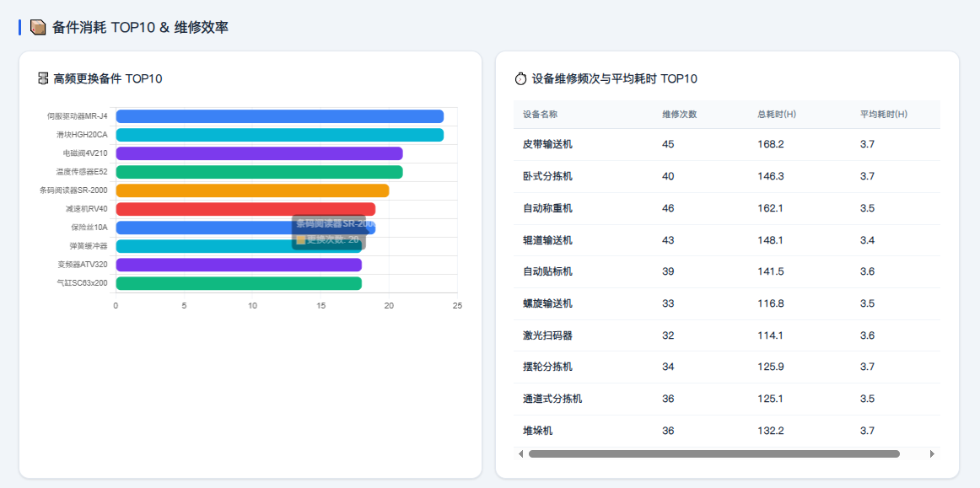Select the 皮带输送机 table row name
The image size is (980, 488).
click(x=547, y=144)
